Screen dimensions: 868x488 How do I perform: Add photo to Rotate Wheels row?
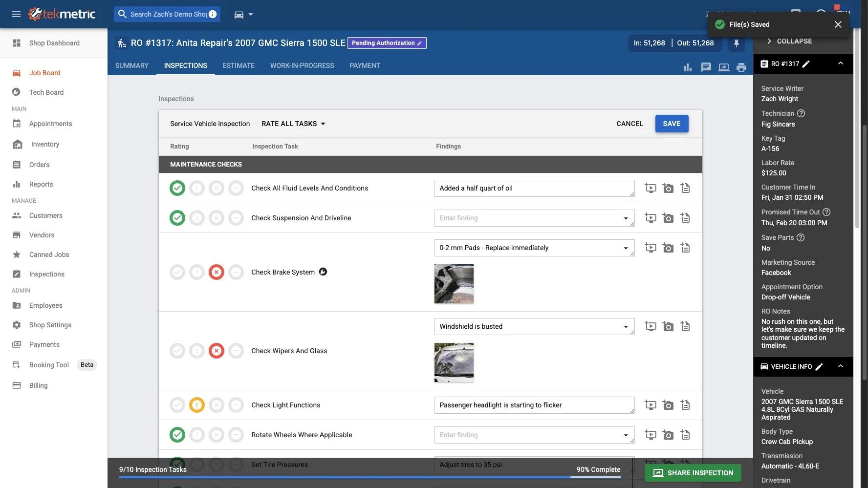(668, 435)
